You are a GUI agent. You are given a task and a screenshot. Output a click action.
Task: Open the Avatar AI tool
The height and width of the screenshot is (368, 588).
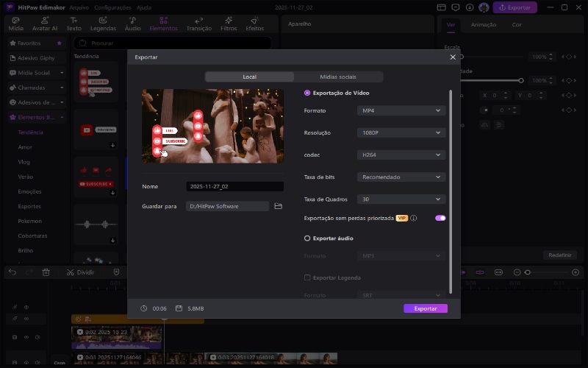[44, 24]
